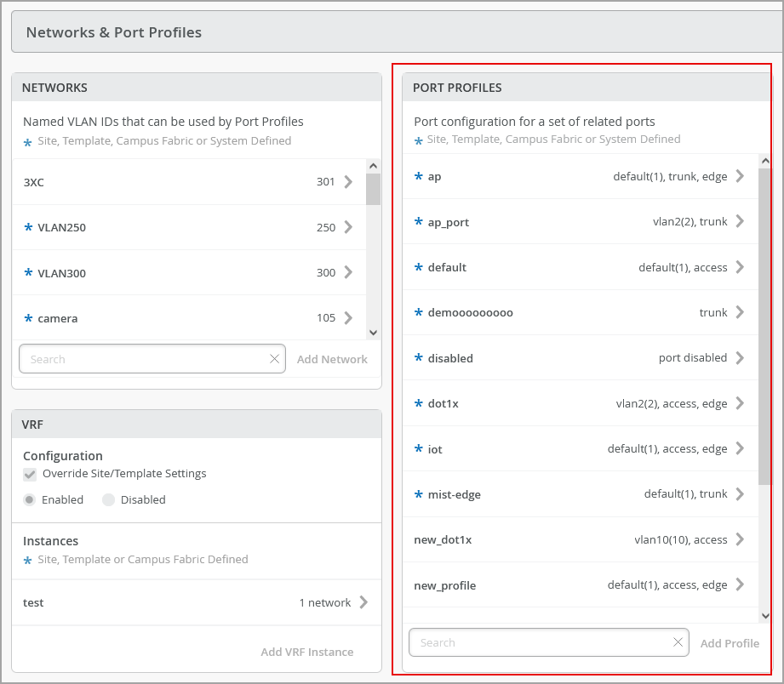Clear the Port Profiles search field
Viewport: 784px width, 684px height.
tap(678, 643)
